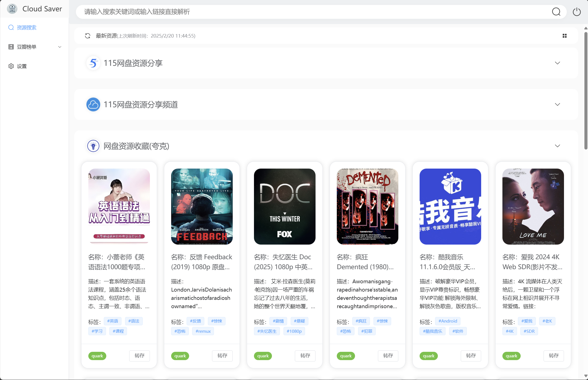Click 转存 on the Feedback card
Viewport: 588px width, 380px height.
pos(222,356)
